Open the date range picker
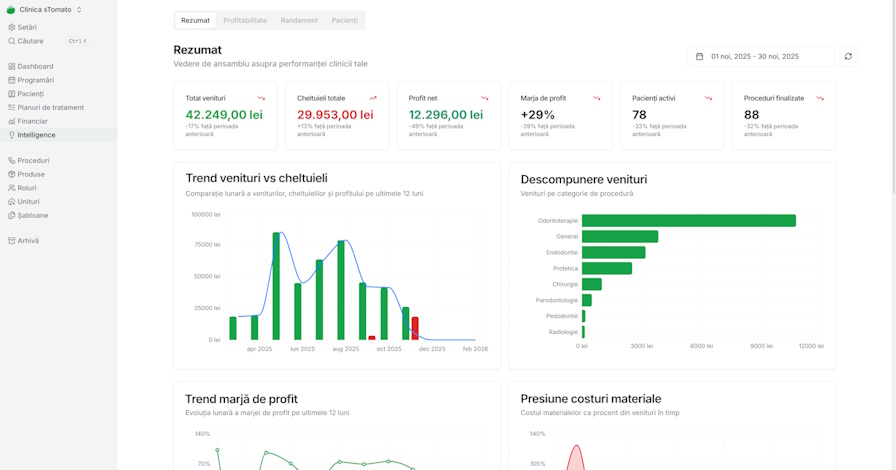This screenshot has height=470, width=896. (760, 56)
